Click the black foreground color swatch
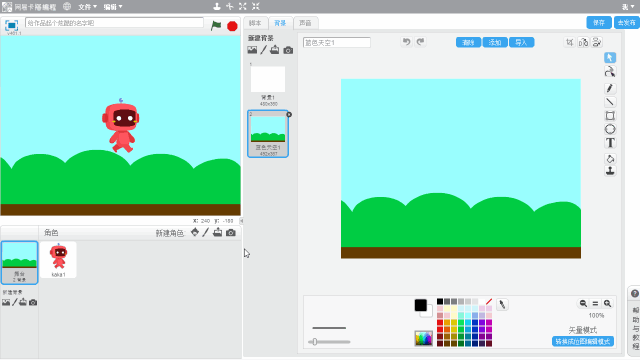The width and height of the screenshot is (640, 360). 420,305
